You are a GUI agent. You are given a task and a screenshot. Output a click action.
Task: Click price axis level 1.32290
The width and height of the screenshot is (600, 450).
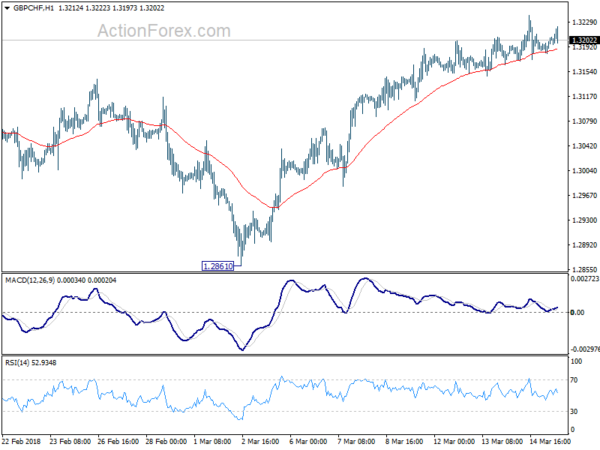coord(584,23)
